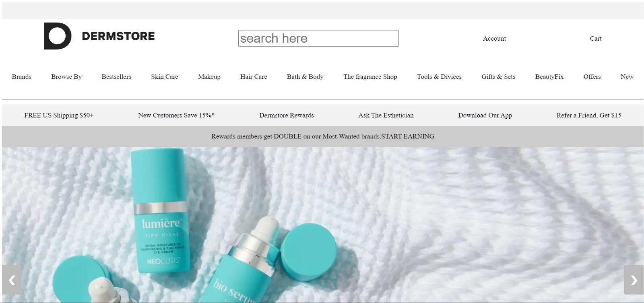Select the Makeup menu item
The width and height of the screenshot is (644, 303).
209,77
